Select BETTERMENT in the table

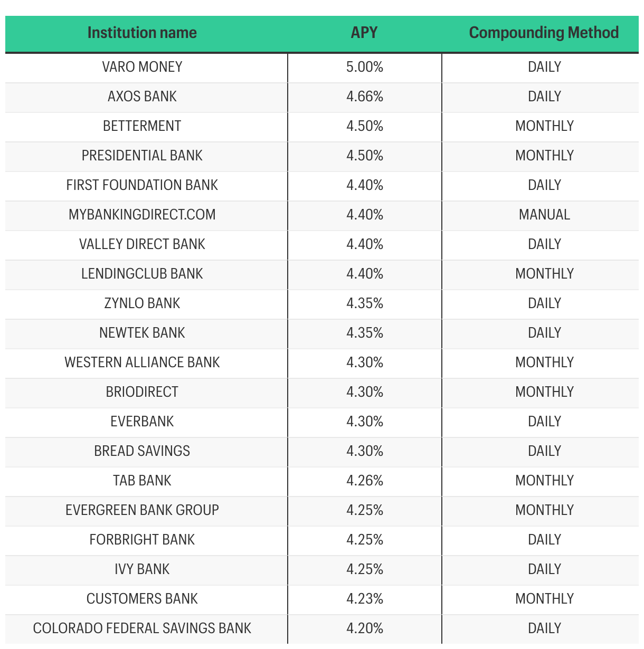click(x=142, y=126)
